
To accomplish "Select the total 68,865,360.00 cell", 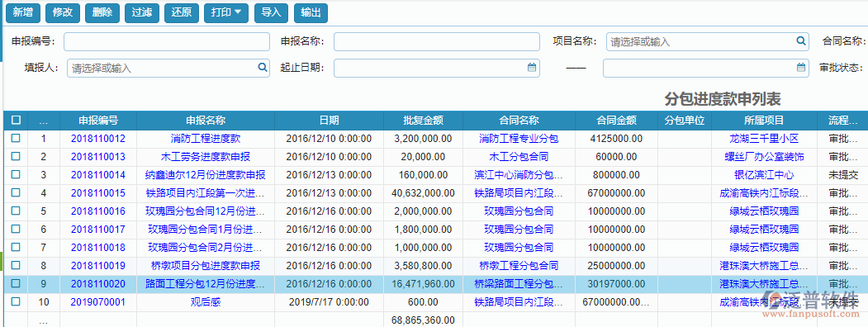I will [x=424, y=320].
